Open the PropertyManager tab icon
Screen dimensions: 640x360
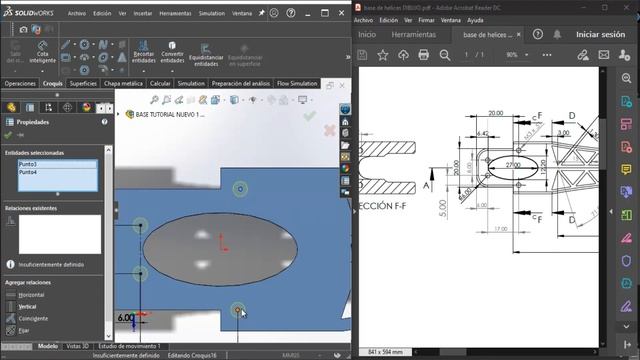pos(30,107)
